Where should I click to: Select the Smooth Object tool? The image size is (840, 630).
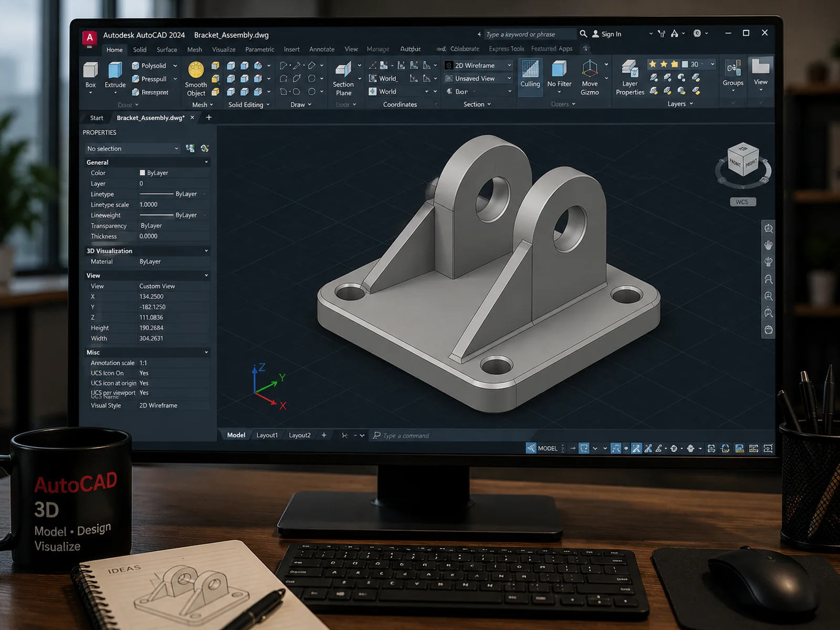tap(196, 79)
